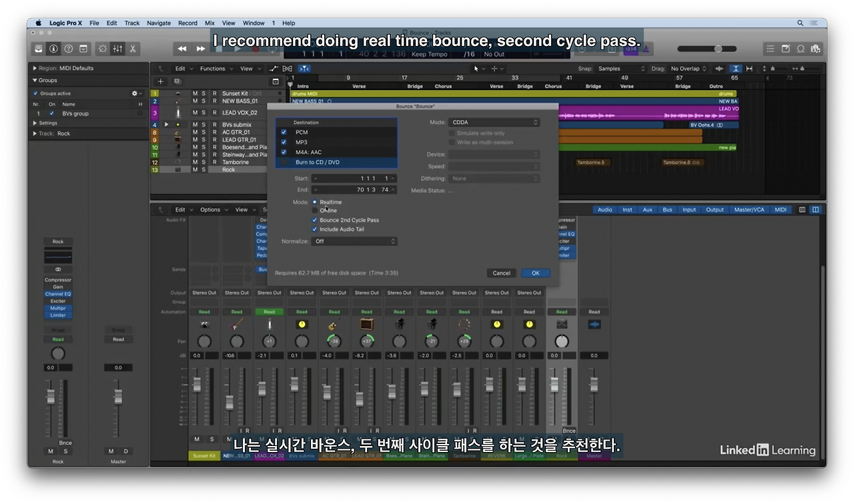Screen dimensions: 854x504
Task: Toggle the Mixer icon in control bar
Action: tap(117, 49)
